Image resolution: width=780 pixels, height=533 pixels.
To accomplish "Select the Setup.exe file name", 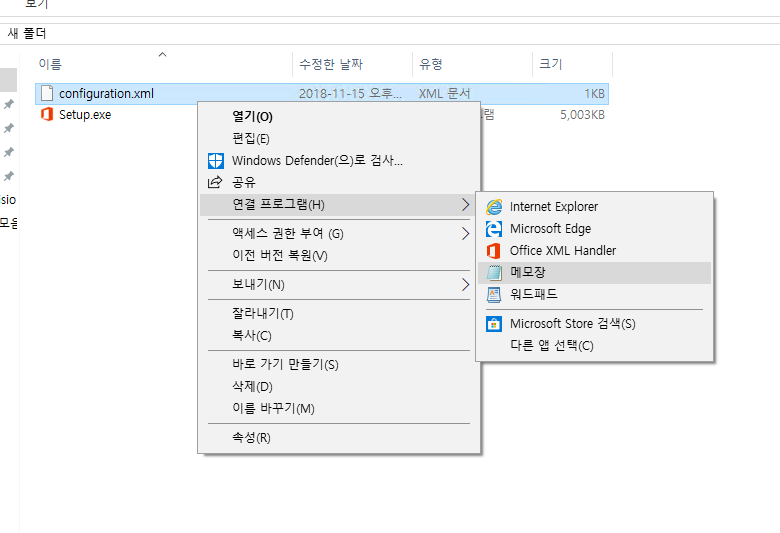I will pos(85,115).
